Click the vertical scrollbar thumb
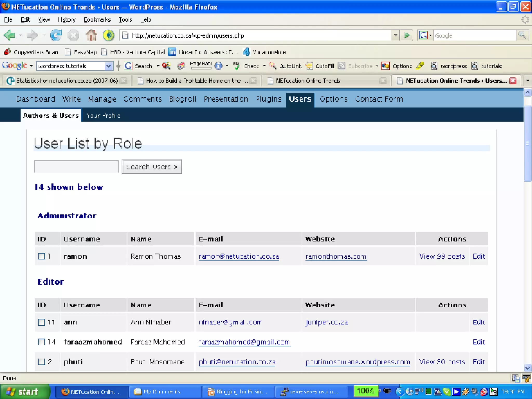 (x=528, y=143)
